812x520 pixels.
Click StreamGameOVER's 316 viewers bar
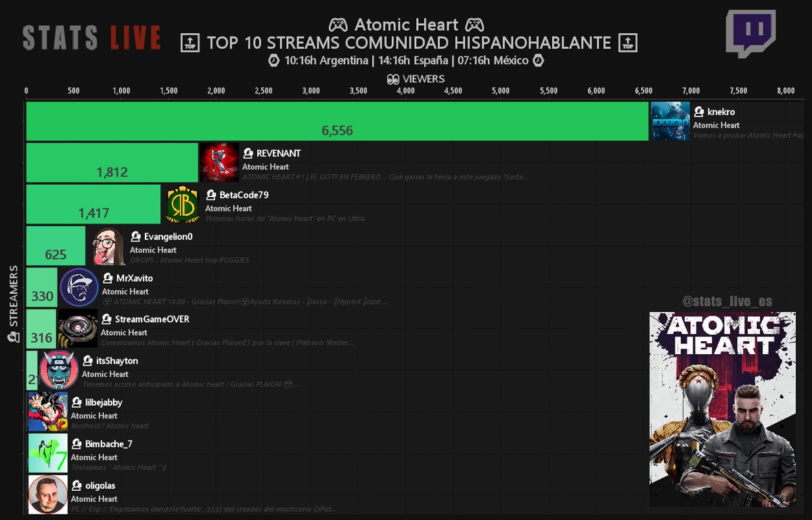[x=41, y=328]
